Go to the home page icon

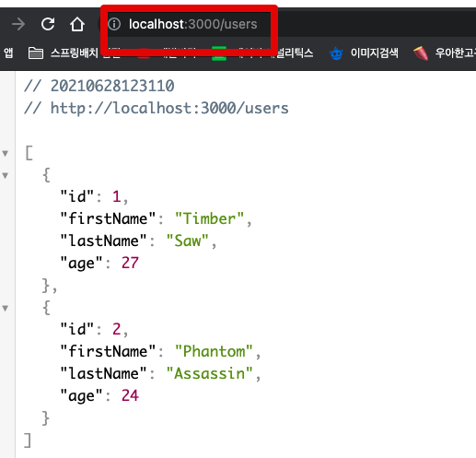point(77,24)
